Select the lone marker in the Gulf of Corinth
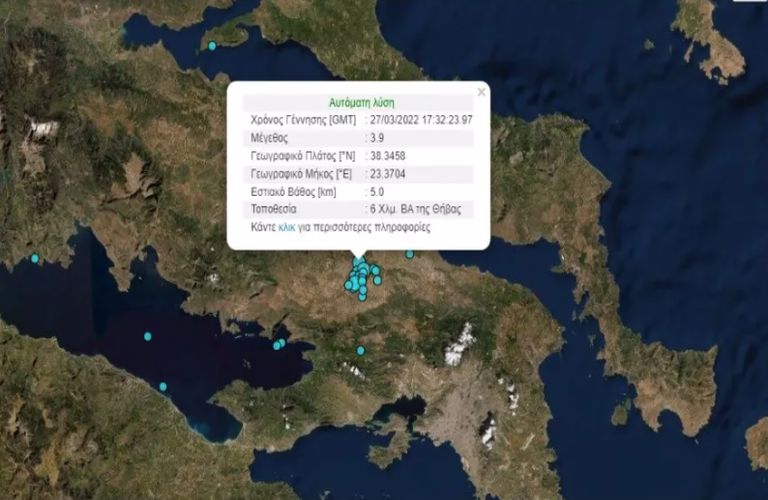Viewport: 768px width, 500px height. click(147, 336)
